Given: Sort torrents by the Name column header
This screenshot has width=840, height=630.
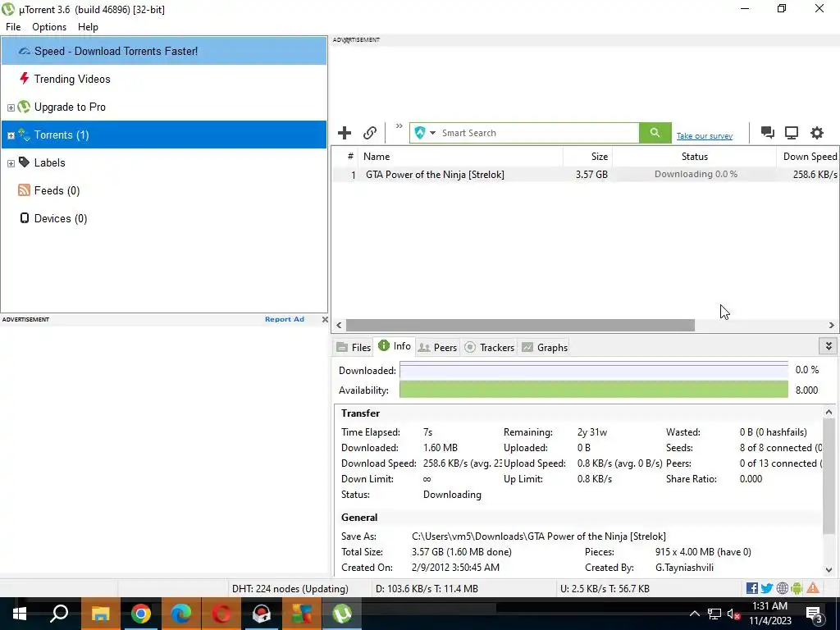Looking at the screenshot, I should [x=461, y=157].
